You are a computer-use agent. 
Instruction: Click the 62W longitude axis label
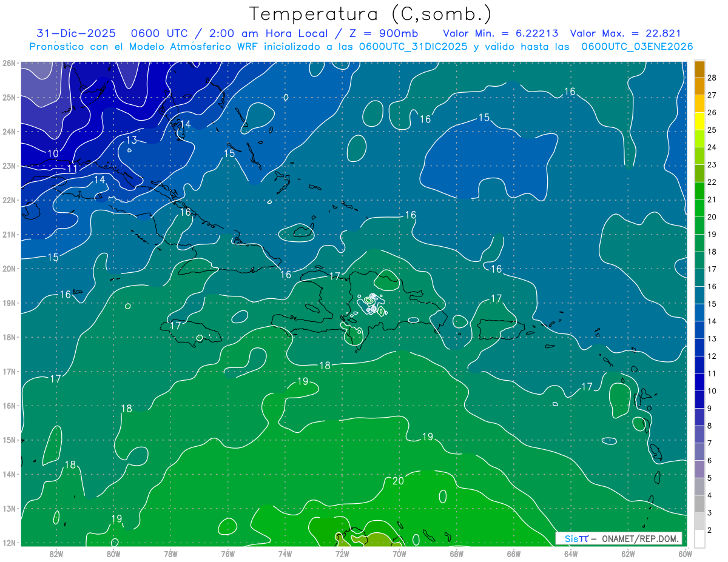coord(628,554)
